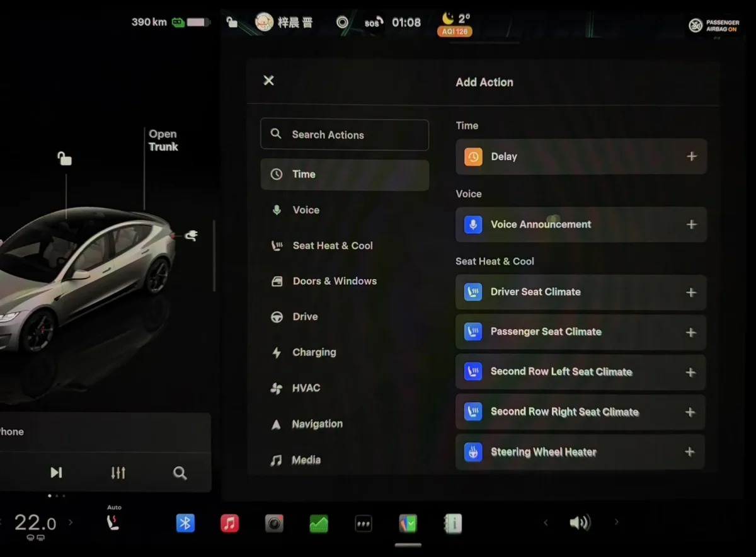Open the Bluetooth app in the dock
Viewport: 756px width, 557px height.
point(185,523)
